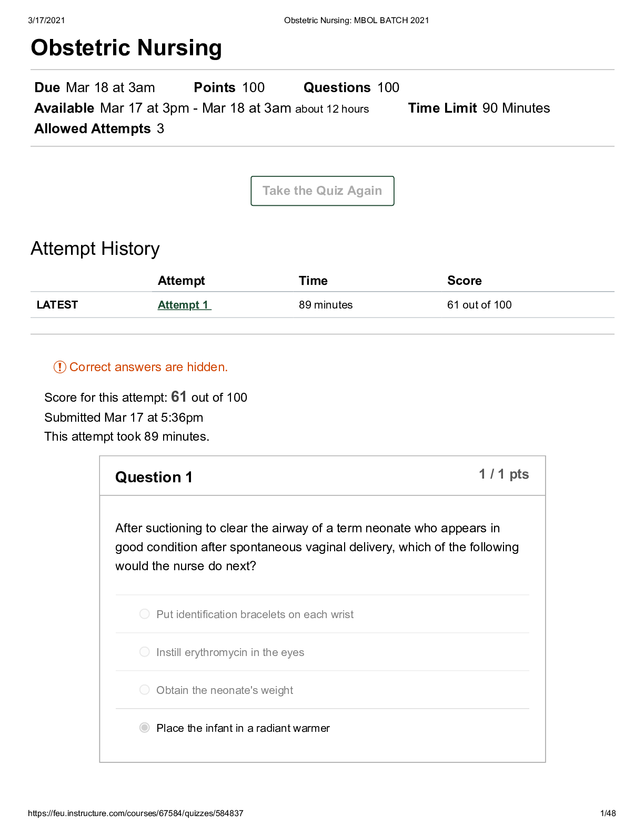Viewport: 644px width, 834px height.
Task: Click the warning icon beside Correct answers hidden
Action: pos(59,367)
